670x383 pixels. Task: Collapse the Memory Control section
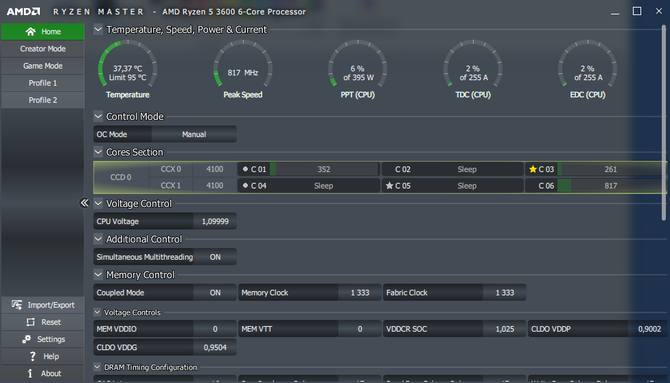tap(98, 274)
